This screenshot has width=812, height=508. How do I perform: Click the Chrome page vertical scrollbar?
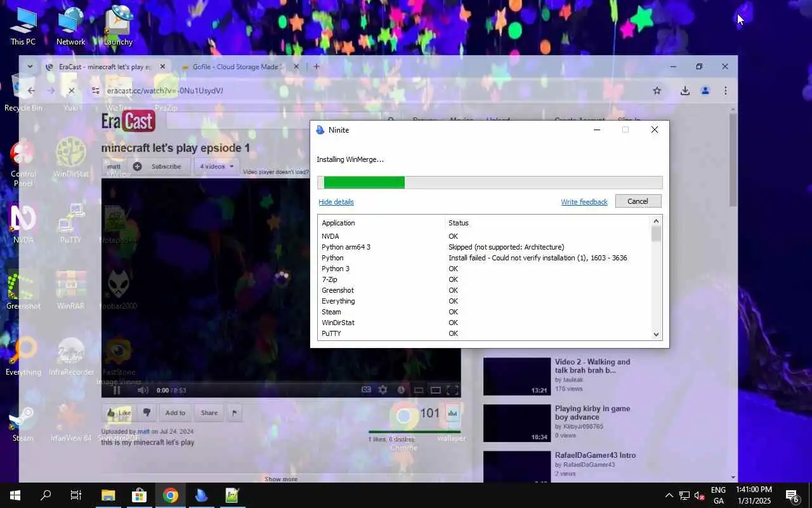click(733, 159)
